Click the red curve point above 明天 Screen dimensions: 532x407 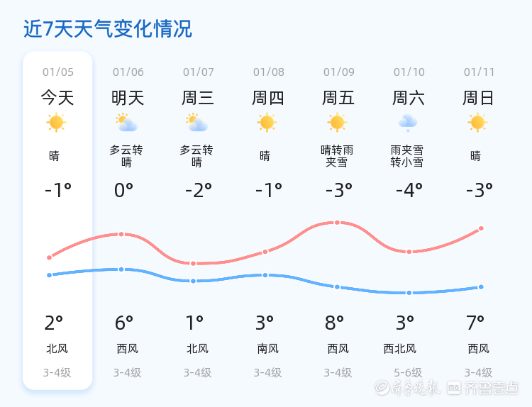click(x=121, y=234)
